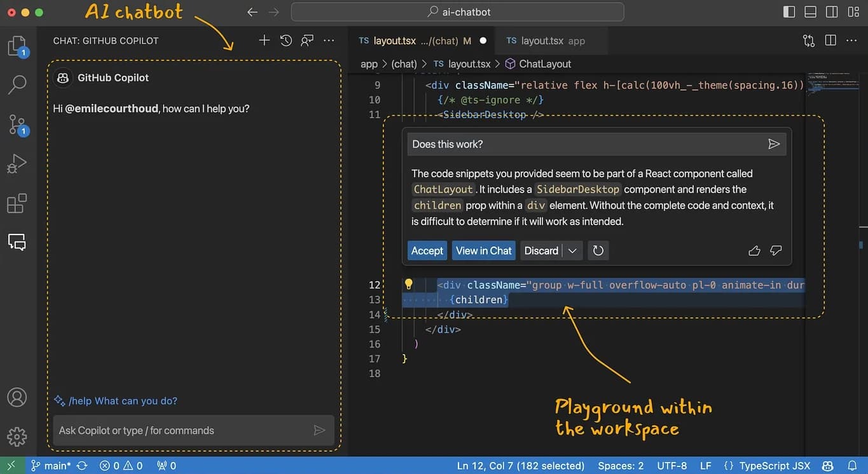
Task: Click the line number 16 gutter
Action: click(375, 344)
